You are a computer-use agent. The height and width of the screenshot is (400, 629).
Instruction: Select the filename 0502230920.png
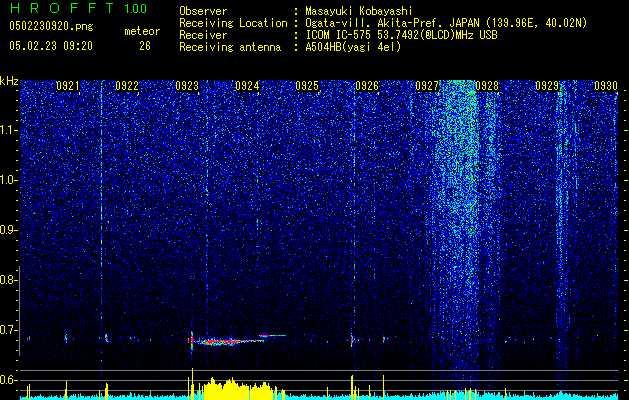tap(51, 26)
